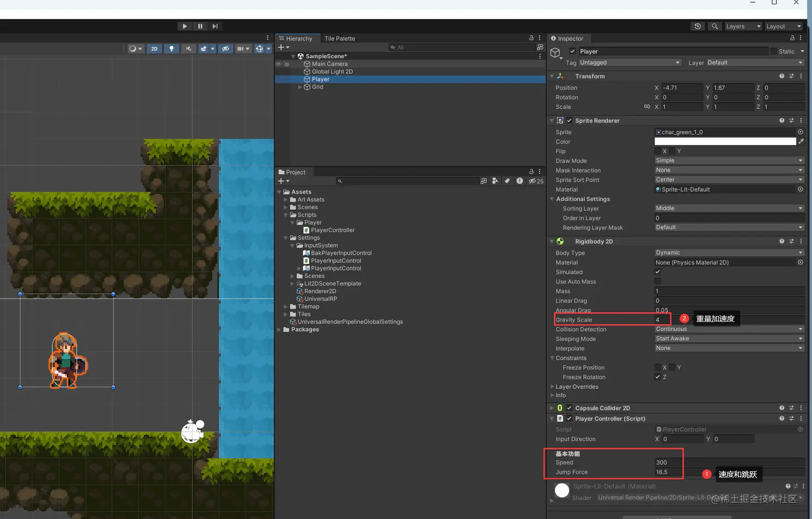Viewport: 812px width, 519px height.
Task: Open the Draw Mode dropdown
Action: [729, 160]
